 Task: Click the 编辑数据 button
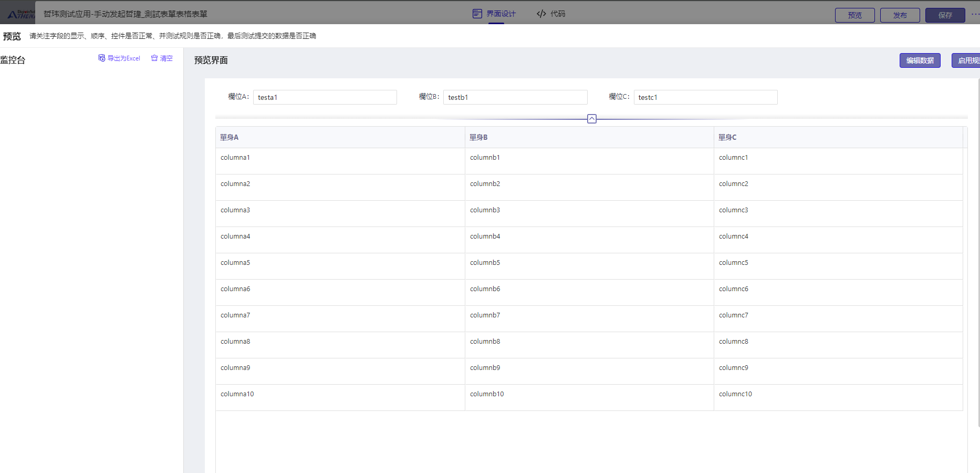tap(920, 60)
